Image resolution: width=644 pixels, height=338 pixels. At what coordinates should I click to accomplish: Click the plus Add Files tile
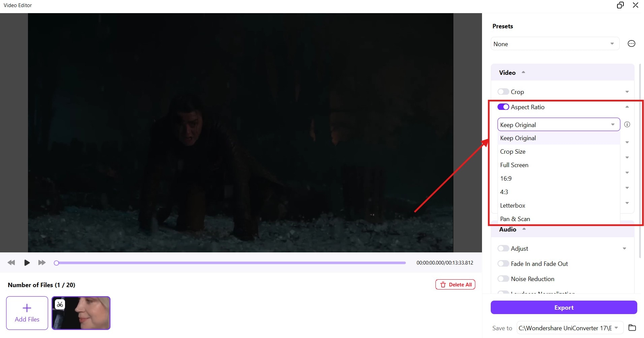pos(27,313)
